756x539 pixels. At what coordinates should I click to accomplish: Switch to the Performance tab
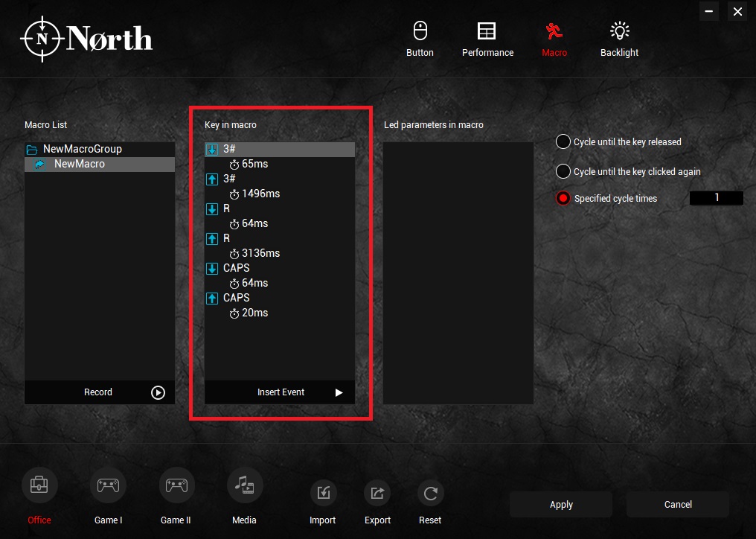tap(487, 39)
